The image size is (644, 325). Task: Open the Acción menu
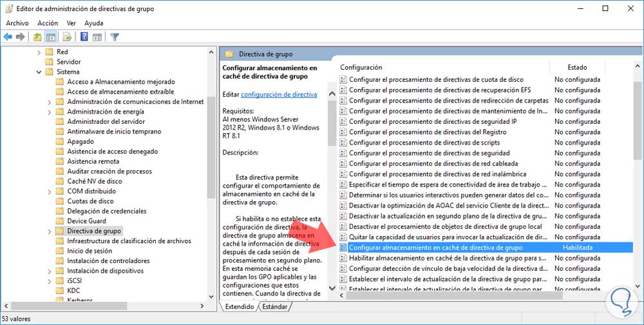[48, 23]
